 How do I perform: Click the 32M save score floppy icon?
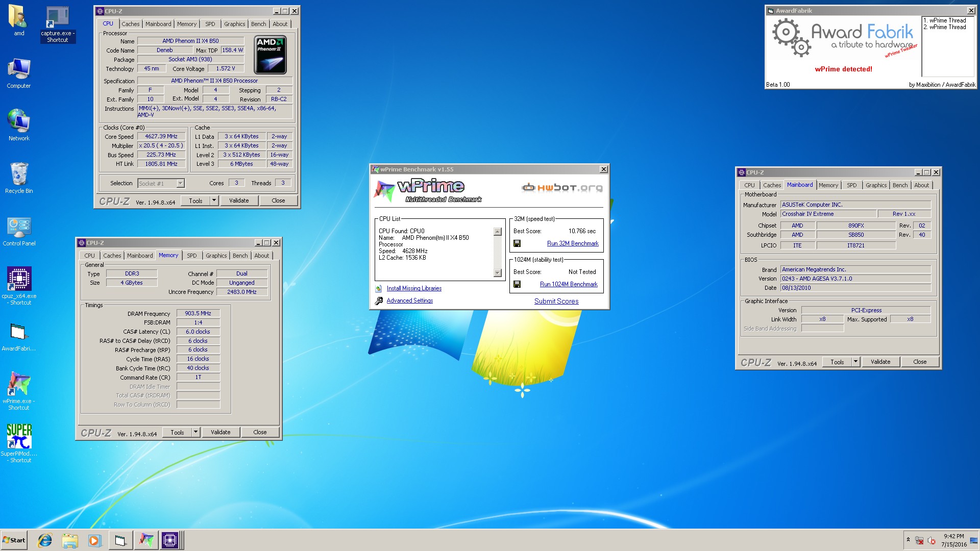tap(517, 243)
